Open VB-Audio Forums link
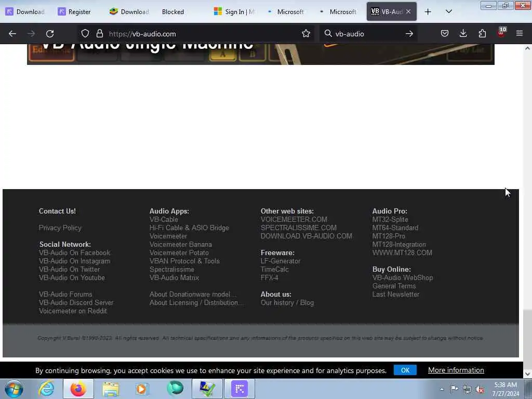 [x=65, y=294]
